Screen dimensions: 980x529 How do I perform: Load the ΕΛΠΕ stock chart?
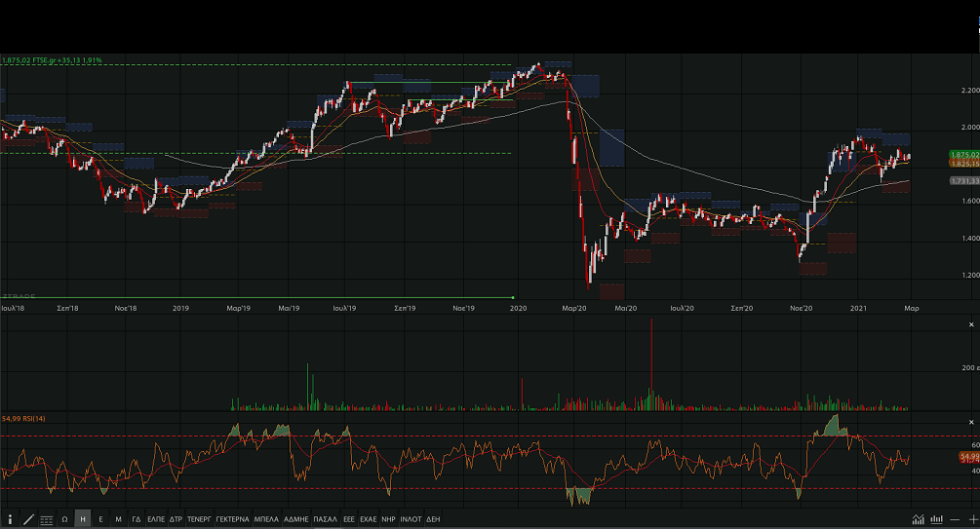coord(156,519)
